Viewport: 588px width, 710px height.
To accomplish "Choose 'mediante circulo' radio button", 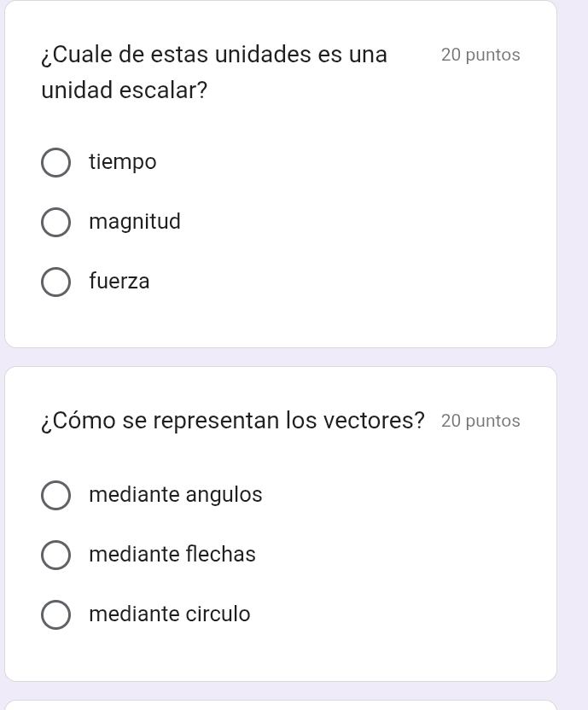I will [56, 614].
